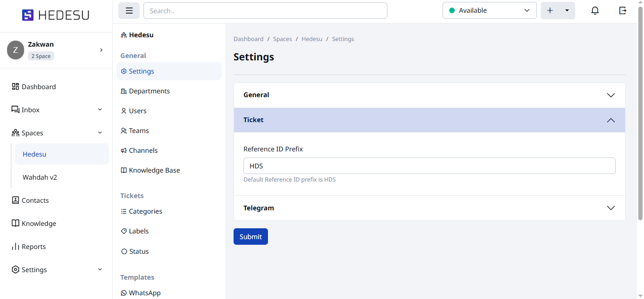Expand the Inbox menu in sidebar

[57, 110]
